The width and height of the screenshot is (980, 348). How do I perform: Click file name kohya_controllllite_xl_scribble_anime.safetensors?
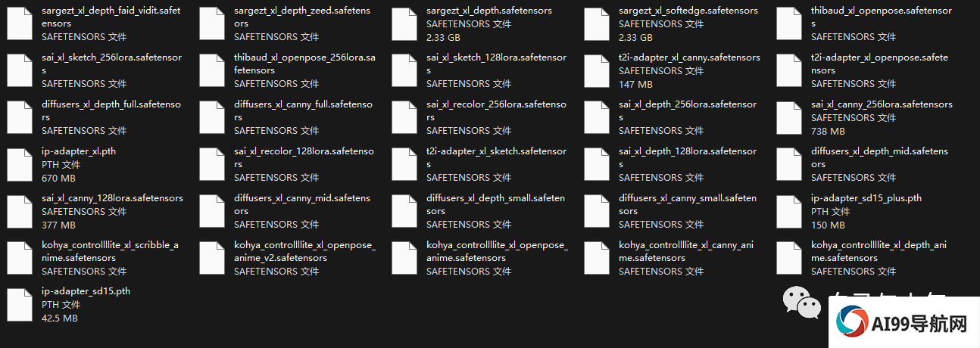[x=111, y=251]
